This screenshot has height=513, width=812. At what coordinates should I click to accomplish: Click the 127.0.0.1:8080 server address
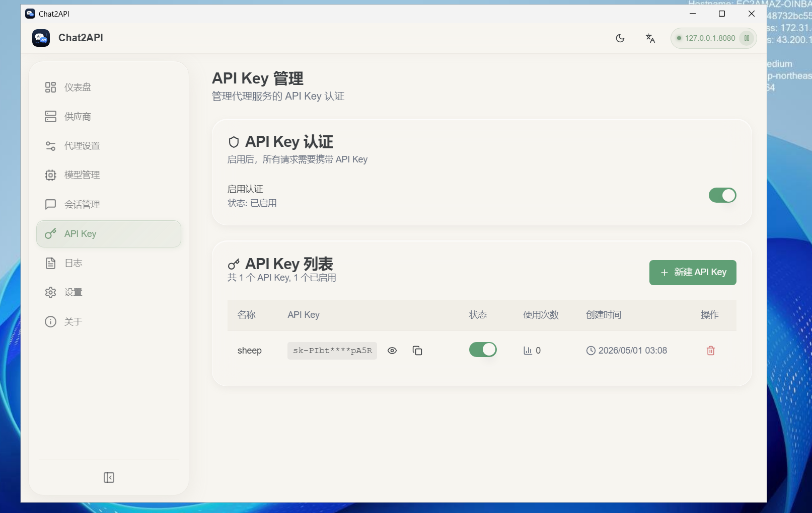[710, 38]
